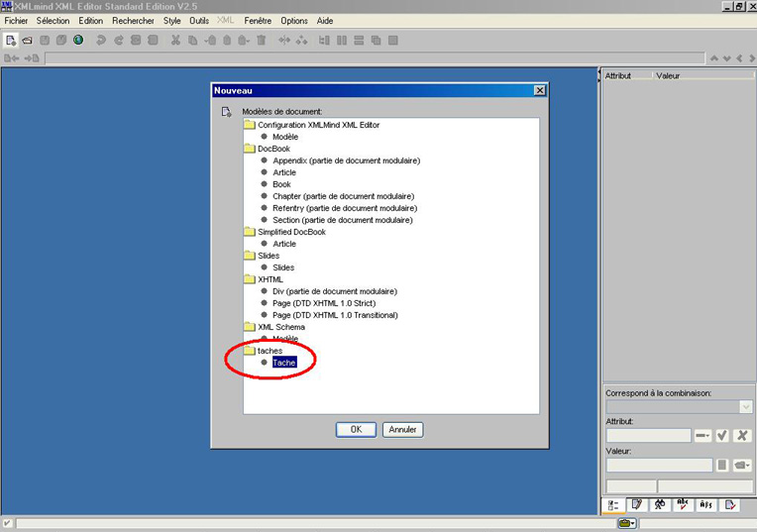Click the Open file folder toolbar icon
This screenshot has width=757, height=532.
[x=28, y=41]
